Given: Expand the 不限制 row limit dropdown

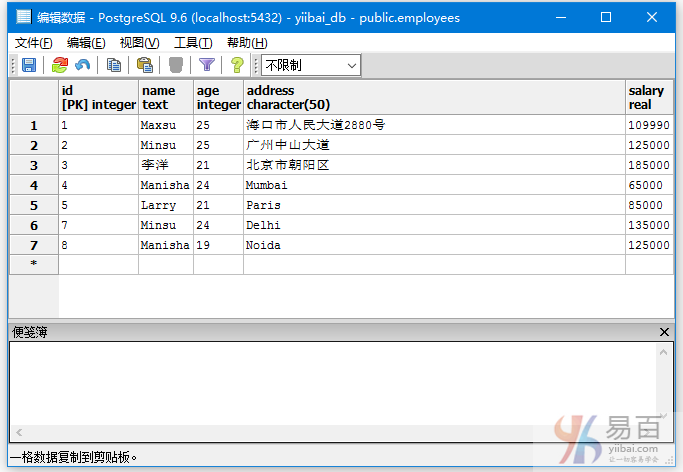Looking at the screenshot, I should [x=351, y=65].
